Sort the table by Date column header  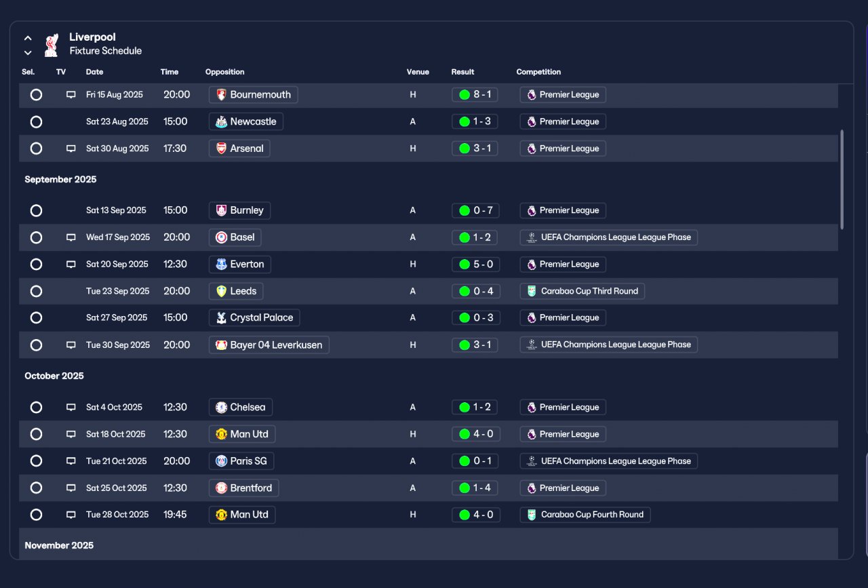click(x=94, y=72)
